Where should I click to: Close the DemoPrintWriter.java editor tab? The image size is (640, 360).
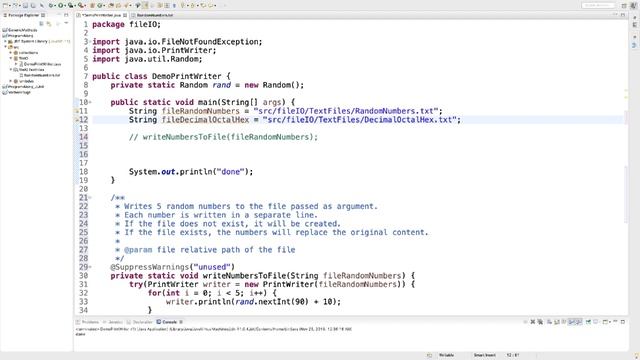(125, 15)
